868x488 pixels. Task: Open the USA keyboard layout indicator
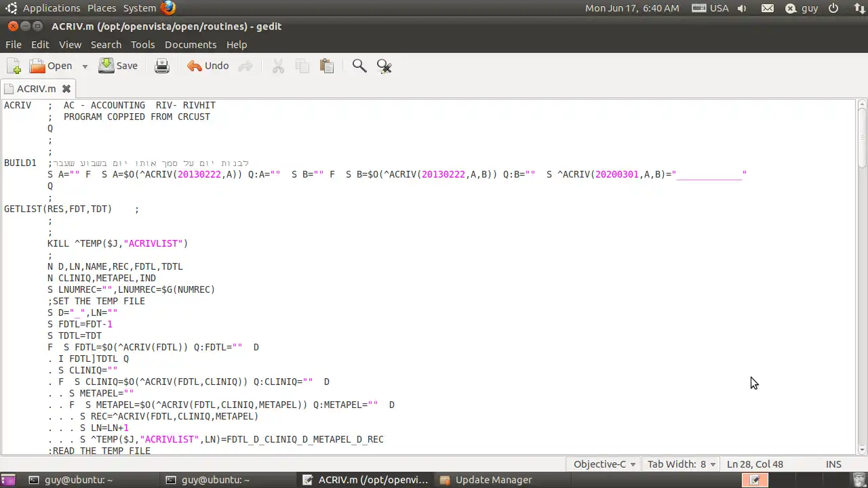click(x=710, y=8)
